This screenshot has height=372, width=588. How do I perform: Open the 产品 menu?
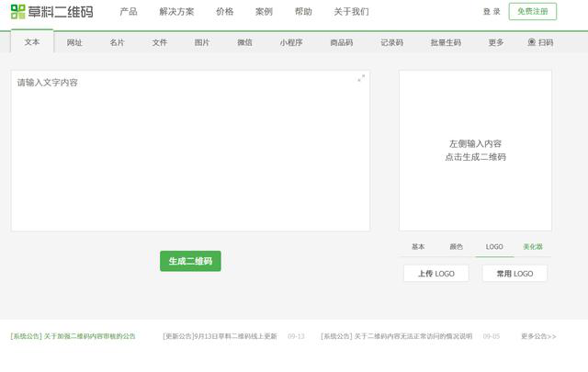pyautogui.click(x=129, y=12)
